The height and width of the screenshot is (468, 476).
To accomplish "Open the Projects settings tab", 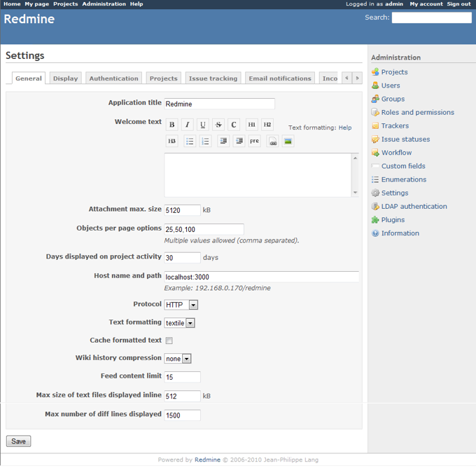I will pyautogui.click(x=164, y=78).
